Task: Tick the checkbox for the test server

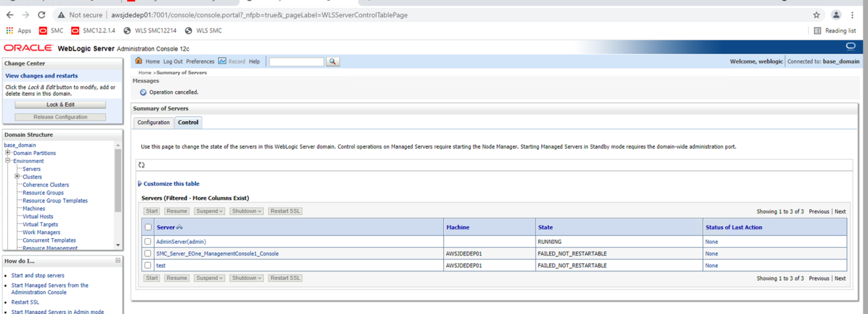Action: 148,265
